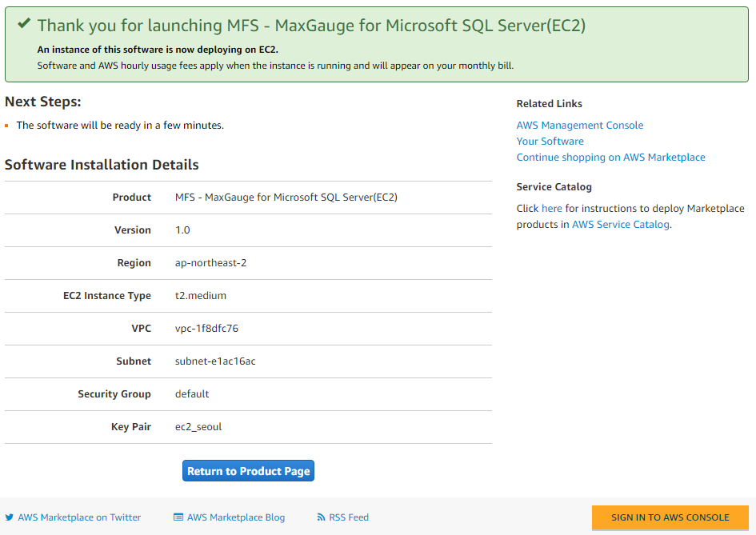
Task: Click the RSS feed icon
Action: (321, 517)
